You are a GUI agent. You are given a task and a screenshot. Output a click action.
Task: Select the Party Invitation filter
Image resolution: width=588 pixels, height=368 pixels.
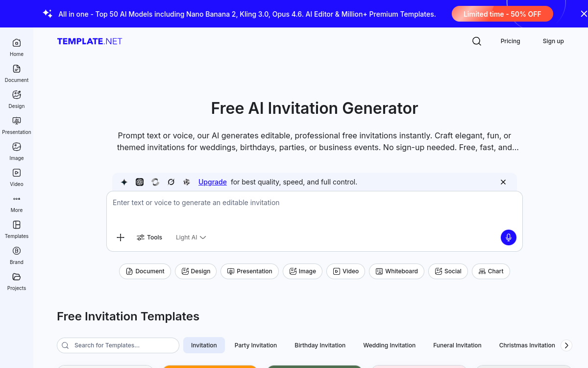click(x=255, y=345)
